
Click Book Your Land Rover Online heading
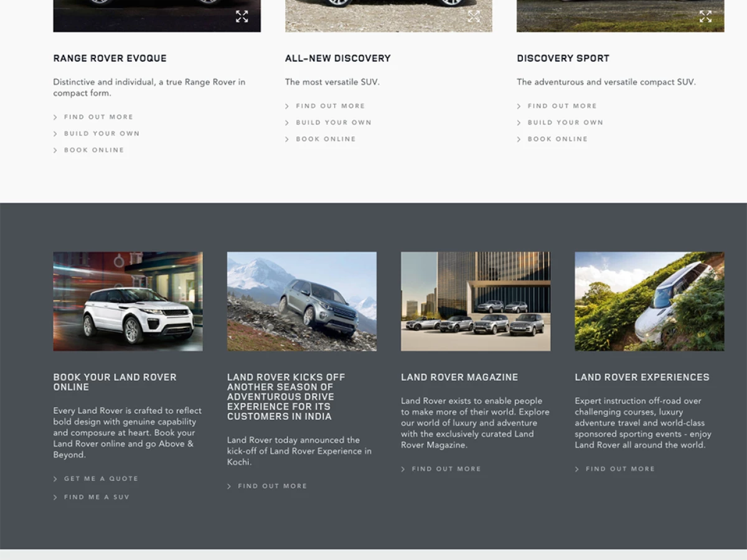[x=115, y=382]
